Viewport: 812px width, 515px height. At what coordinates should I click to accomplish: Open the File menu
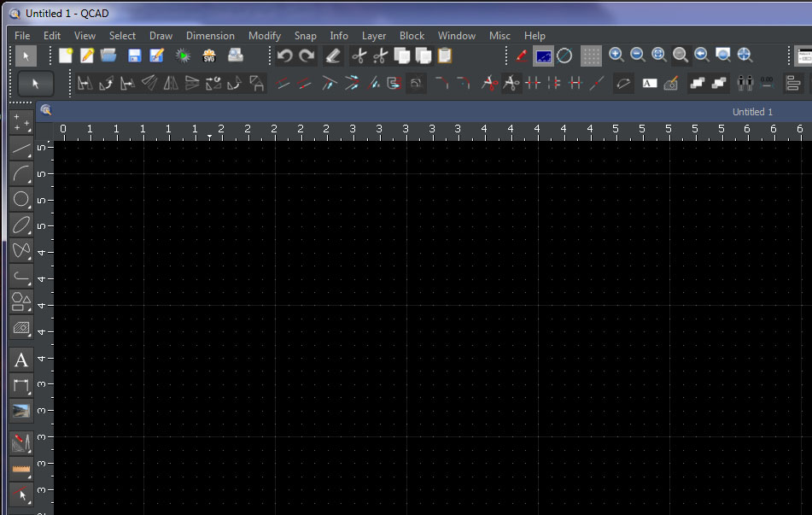(x=22, y=36)
